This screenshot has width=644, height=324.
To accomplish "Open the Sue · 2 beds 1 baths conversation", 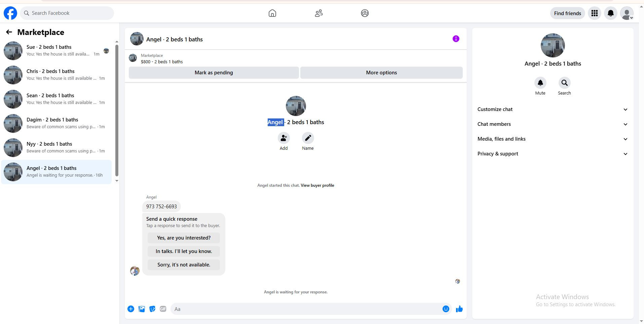I will pyautogui.click(x=56, y=50).
